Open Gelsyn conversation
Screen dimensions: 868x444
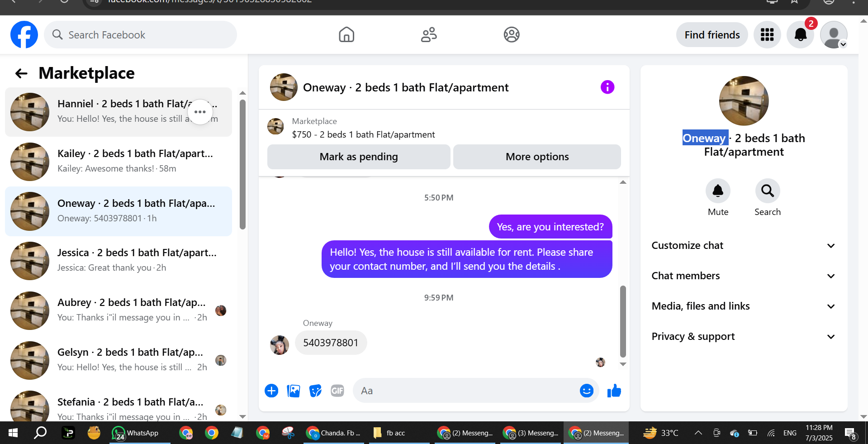click(x=119, y=360)
